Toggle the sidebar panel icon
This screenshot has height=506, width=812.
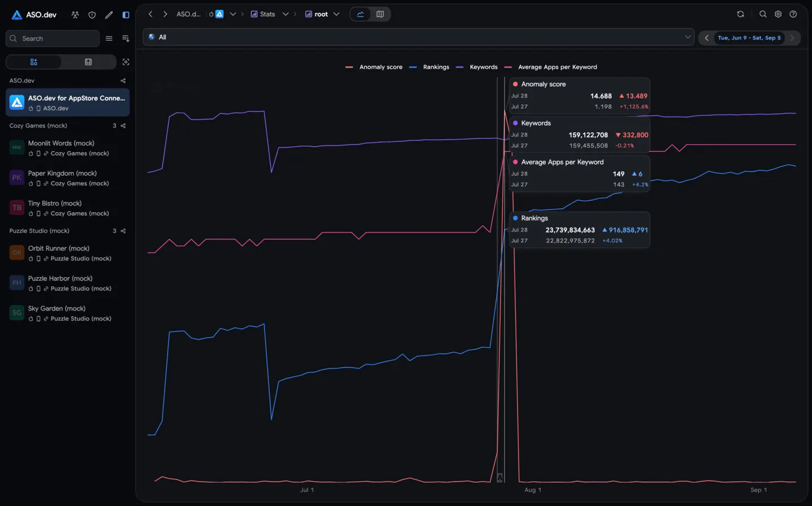pyautogui.click(x=126, y=15)
